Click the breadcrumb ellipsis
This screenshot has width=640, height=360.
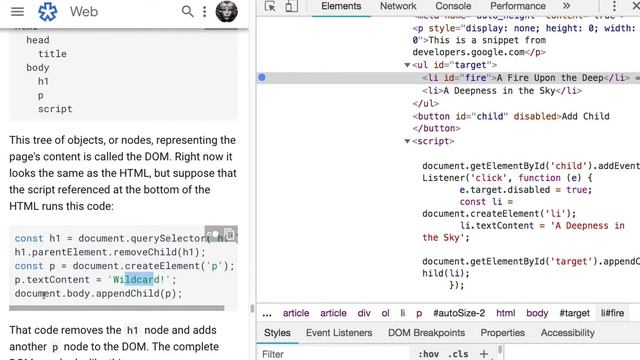(267, 313)
